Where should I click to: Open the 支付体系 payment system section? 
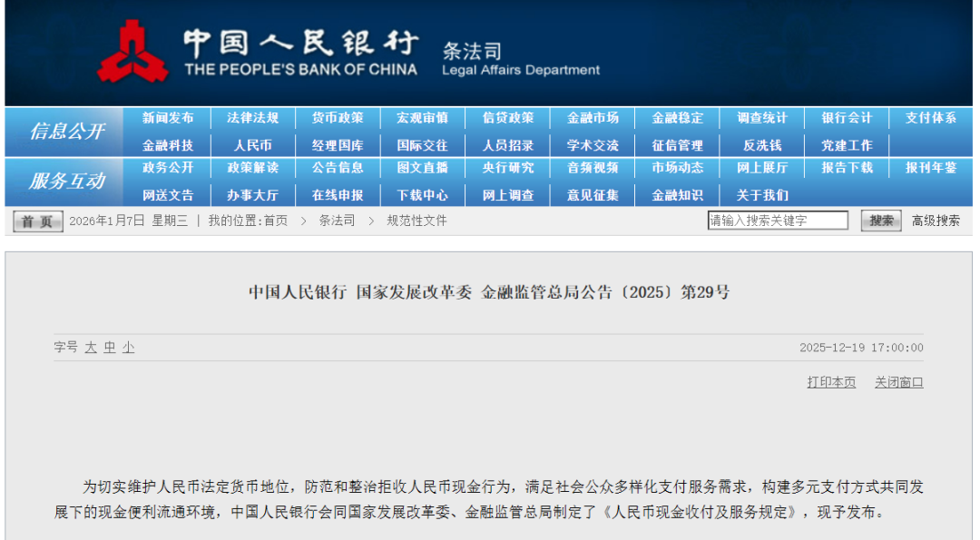pos(929,117)
